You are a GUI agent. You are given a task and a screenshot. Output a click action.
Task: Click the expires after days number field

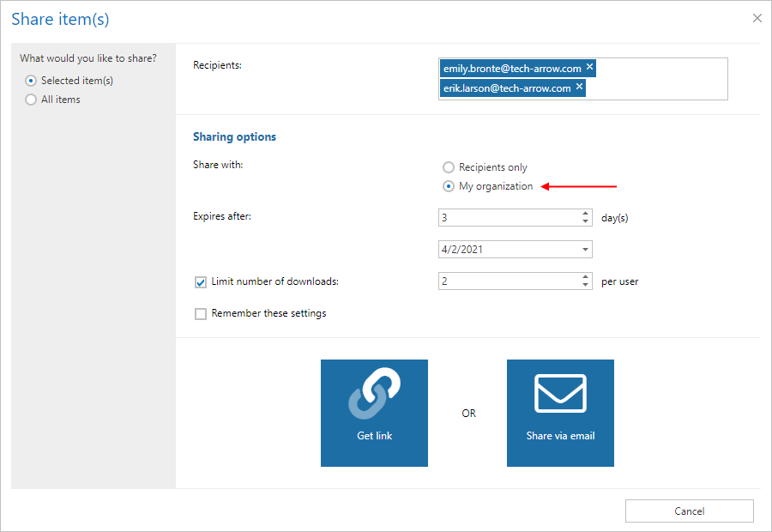click(506, 218)
